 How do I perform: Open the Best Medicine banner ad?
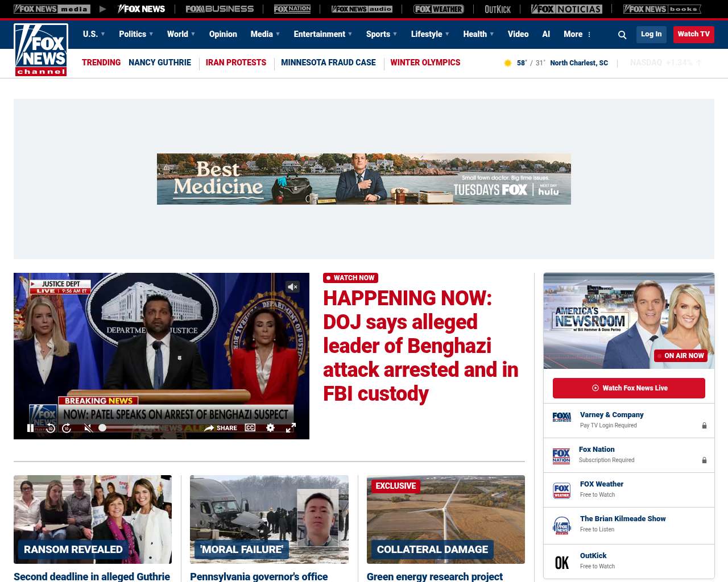(364, 179)
